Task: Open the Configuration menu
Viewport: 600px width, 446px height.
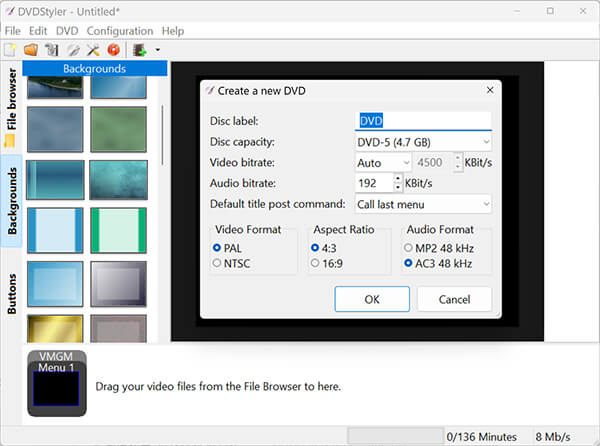Action: [x=120, y=31]
